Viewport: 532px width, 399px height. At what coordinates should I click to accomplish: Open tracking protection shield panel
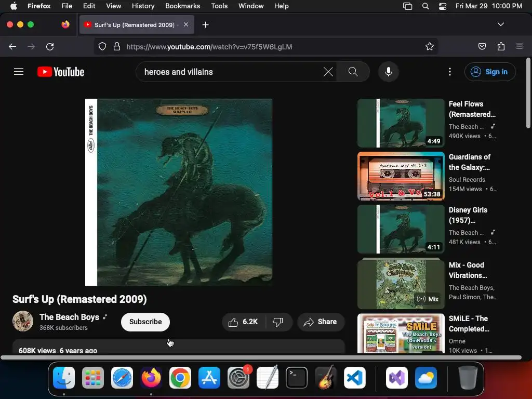click(x=102, y=46)
